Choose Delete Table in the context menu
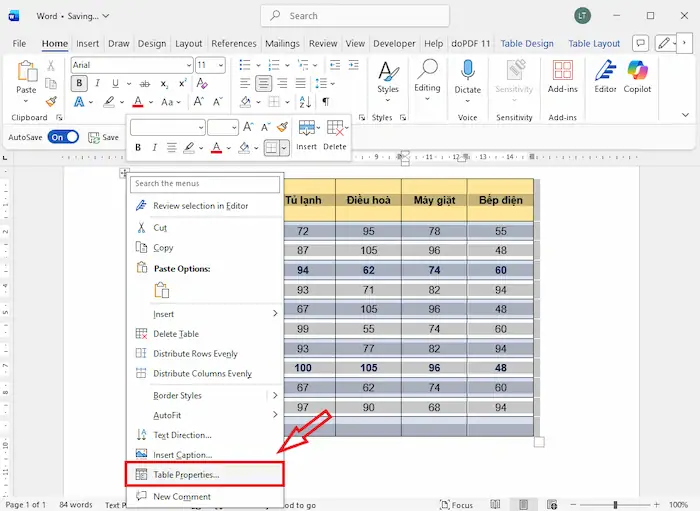This screenshot has height=511, width=700. [x=176, y=334]
